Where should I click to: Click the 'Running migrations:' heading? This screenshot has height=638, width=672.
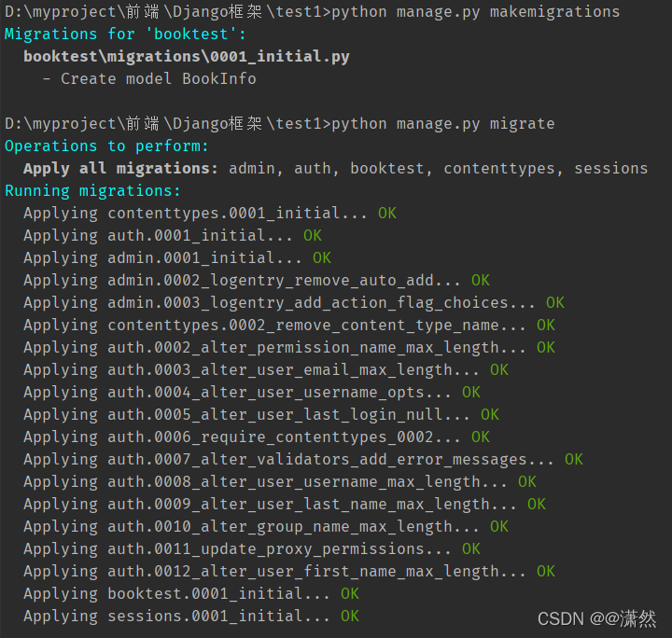93,191
